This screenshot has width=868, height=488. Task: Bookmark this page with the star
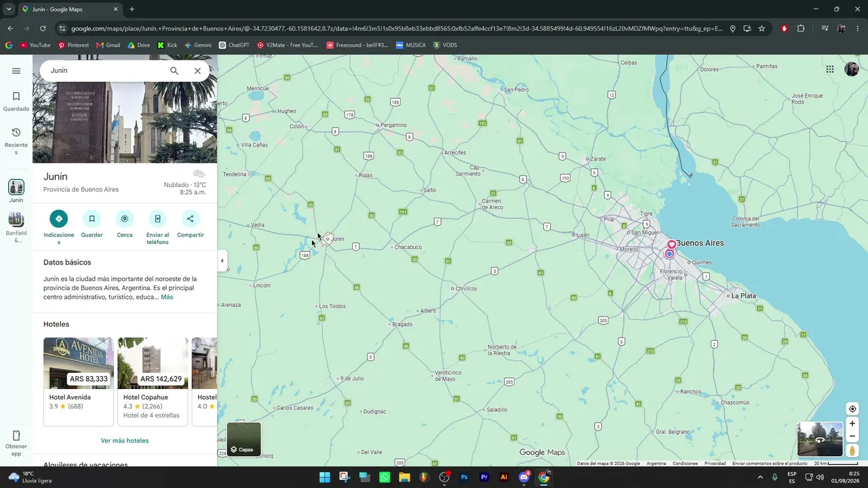(x=762, y=28)
